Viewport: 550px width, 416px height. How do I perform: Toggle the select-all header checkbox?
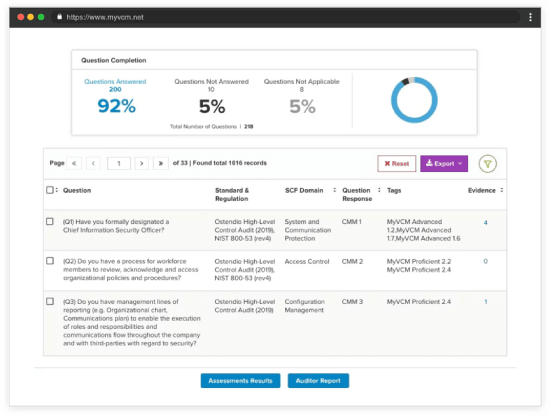(x=50, y=190)
